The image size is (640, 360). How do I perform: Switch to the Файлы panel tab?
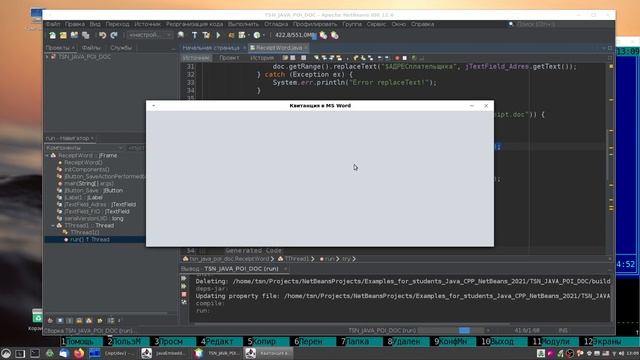click(x=91, y=48)
